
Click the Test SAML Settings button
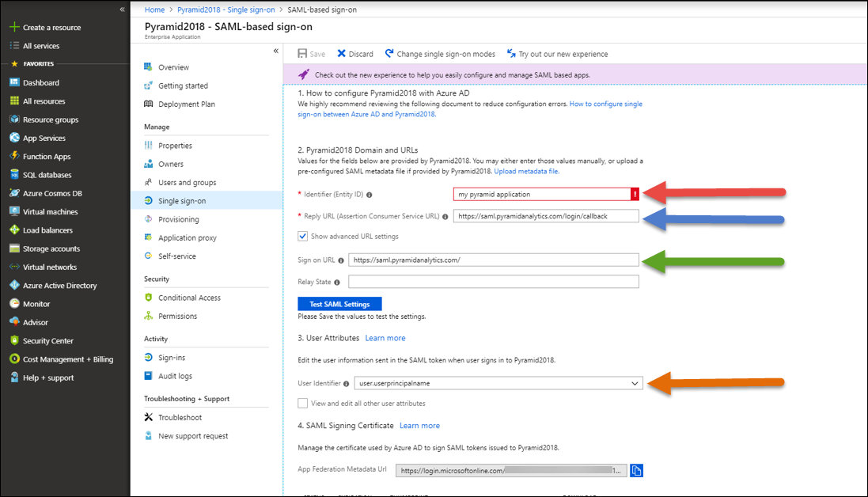pos(339,304)
